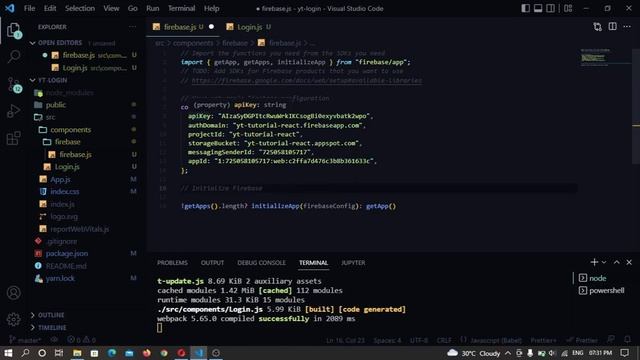
Task: Open the Explorer view in activity bar
Action: tap(13, 30)
